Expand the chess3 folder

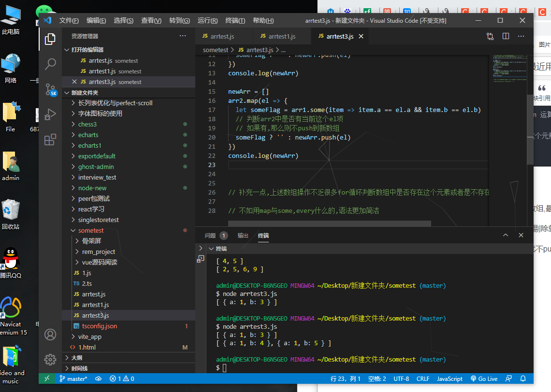(129, 124)
